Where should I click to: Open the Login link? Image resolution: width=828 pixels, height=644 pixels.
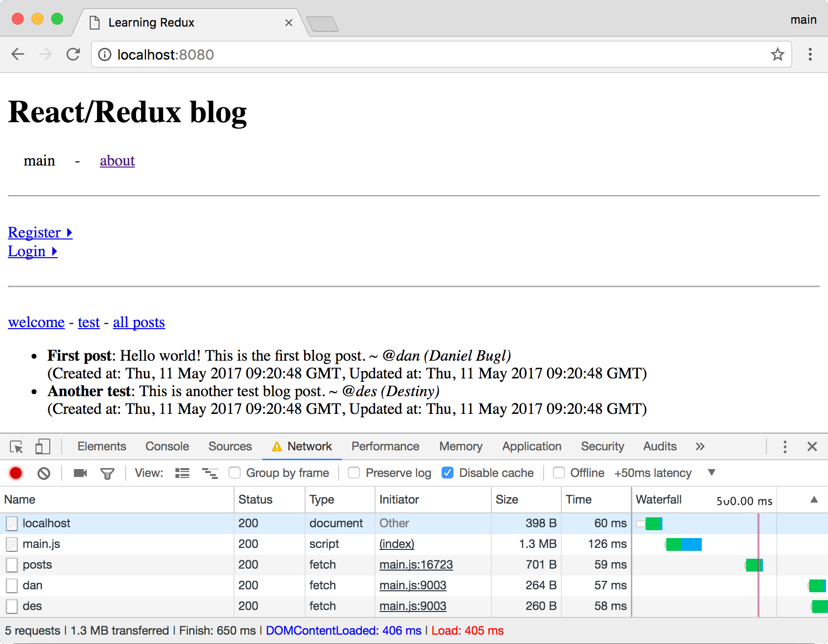(33, 251)
